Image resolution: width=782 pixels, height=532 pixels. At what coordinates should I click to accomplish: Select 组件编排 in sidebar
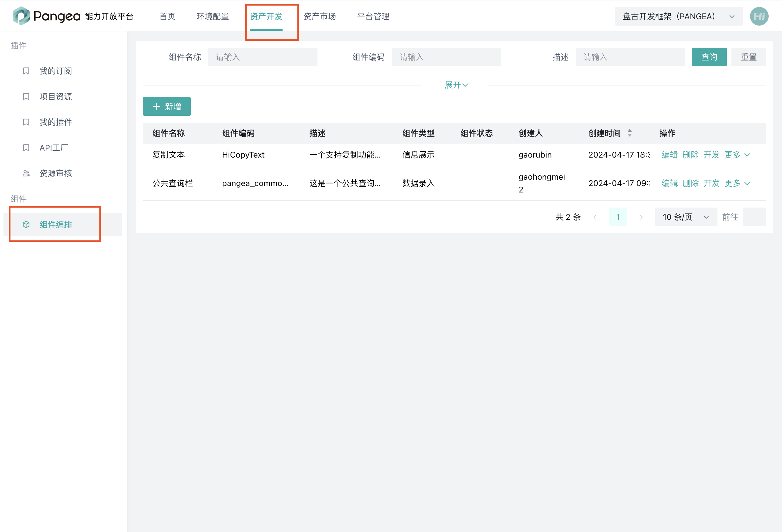pyautogui.click(x=63, y=224)
